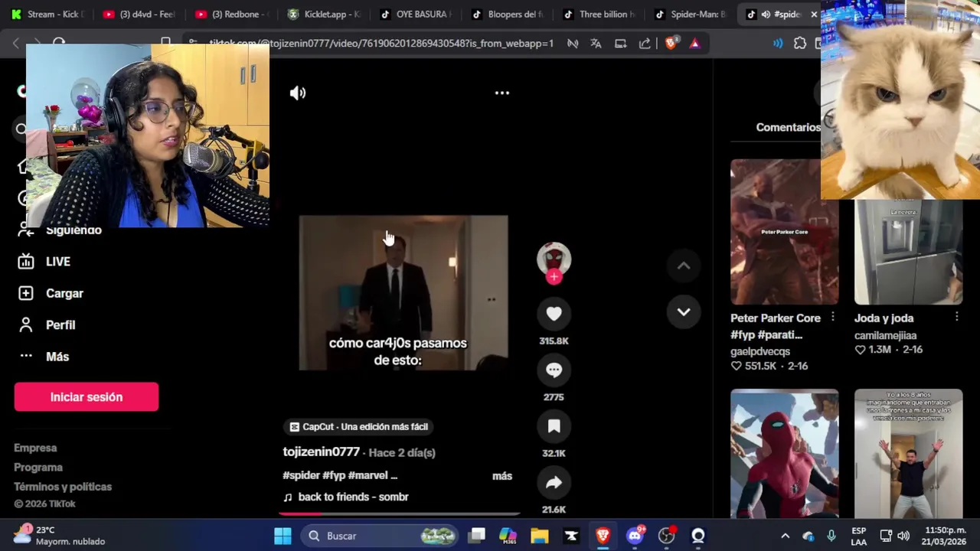
Task: Open the gaelpdvecqs author link
Action: 760,351
